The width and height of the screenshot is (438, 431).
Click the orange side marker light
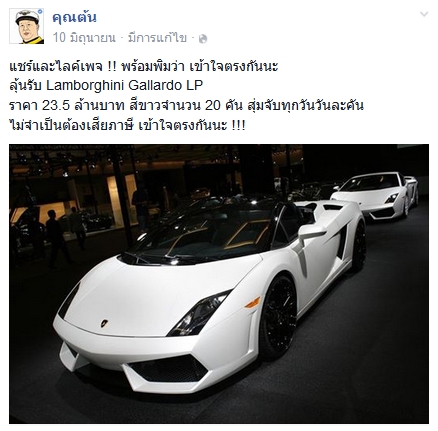click(252, 303)
